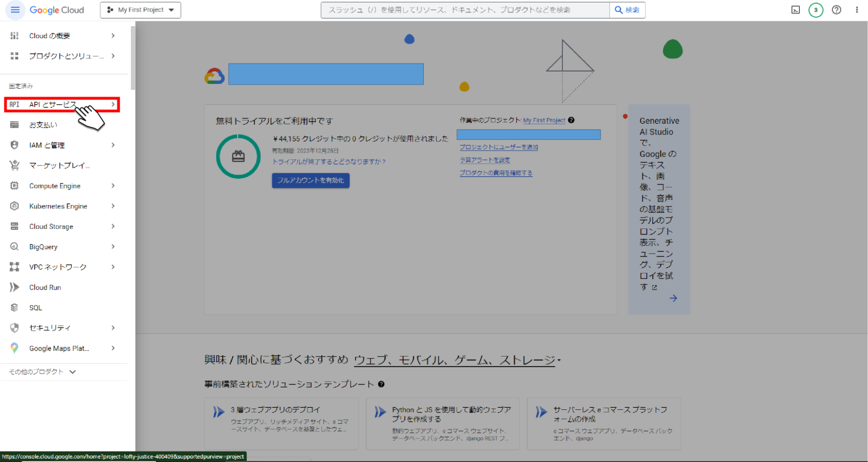The image size is (868, 462).
Task: Click the Kubernetes Engine hexagon icon
Action: pyautogui.click(x=14, y=206)
